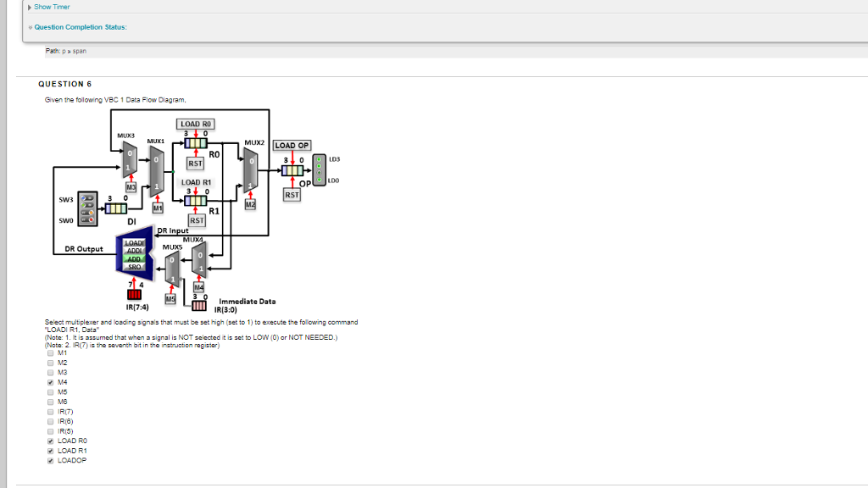Disable the LOADOP checkbox
The height and width of the screenshot is (488, 868).
[x=49, y=461]
